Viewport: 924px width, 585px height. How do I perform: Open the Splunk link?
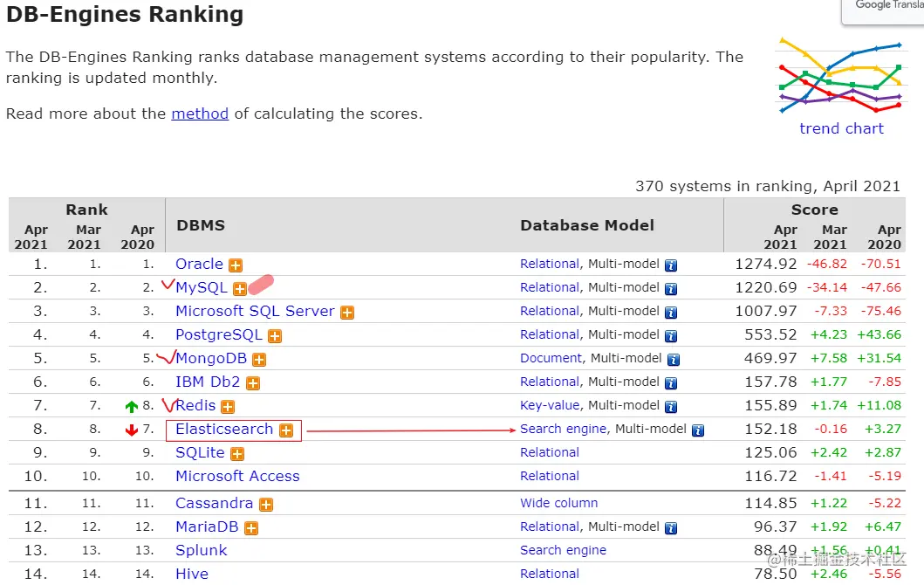pyautogui.click(x=201, y=550)
